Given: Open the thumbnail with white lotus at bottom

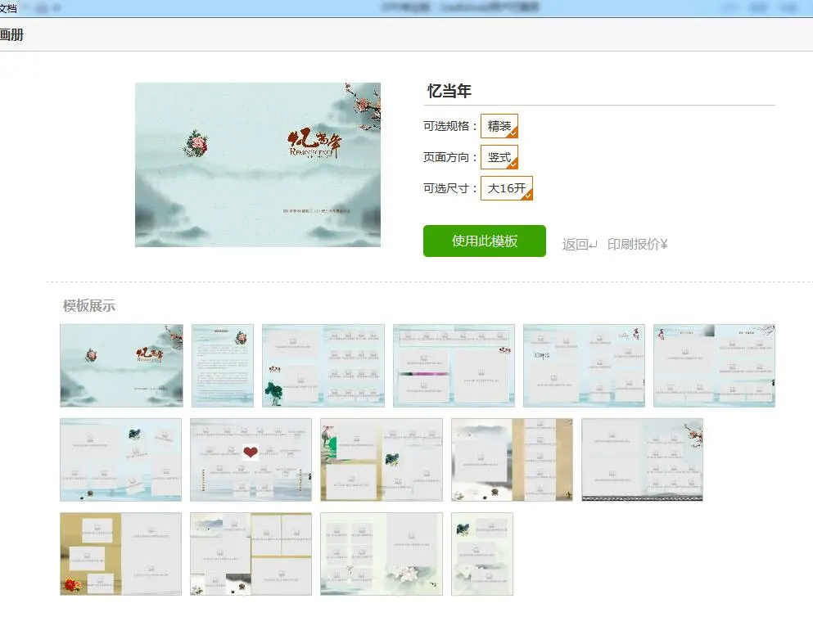Looking at the screenshot, I should click(382, 554).
